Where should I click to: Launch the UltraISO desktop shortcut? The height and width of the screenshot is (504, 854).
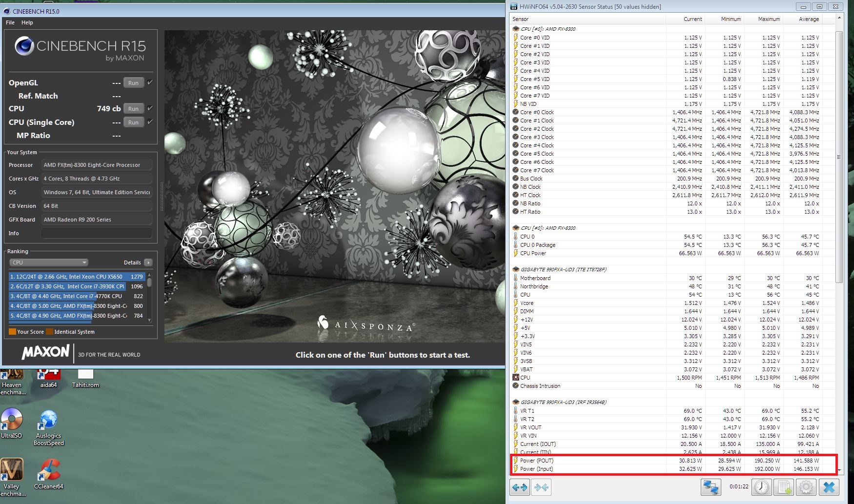pyautogui.click(x=12, y=423)
